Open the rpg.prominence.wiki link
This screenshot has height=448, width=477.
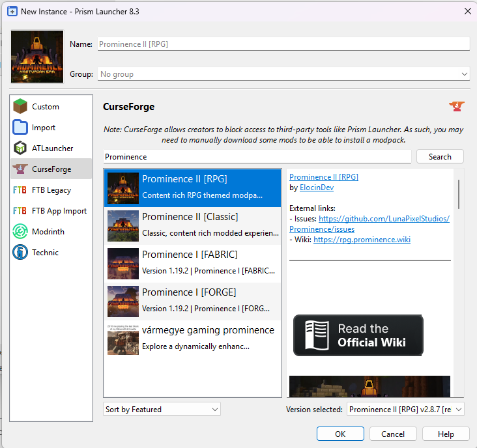coord(362,240)
